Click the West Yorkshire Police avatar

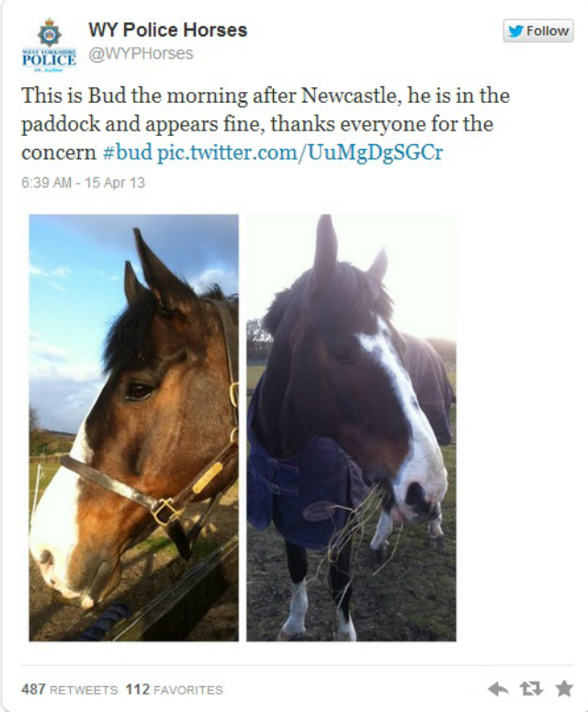49,45
